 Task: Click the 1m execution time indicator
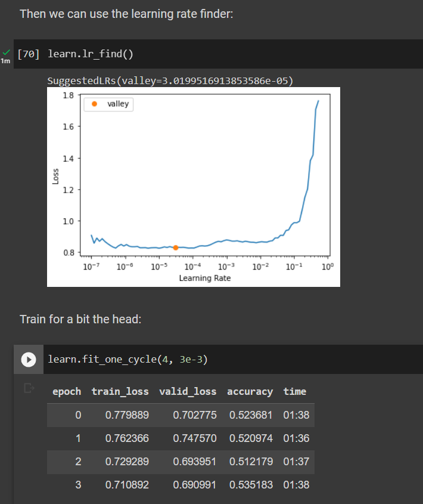click(x=6, y=60)
